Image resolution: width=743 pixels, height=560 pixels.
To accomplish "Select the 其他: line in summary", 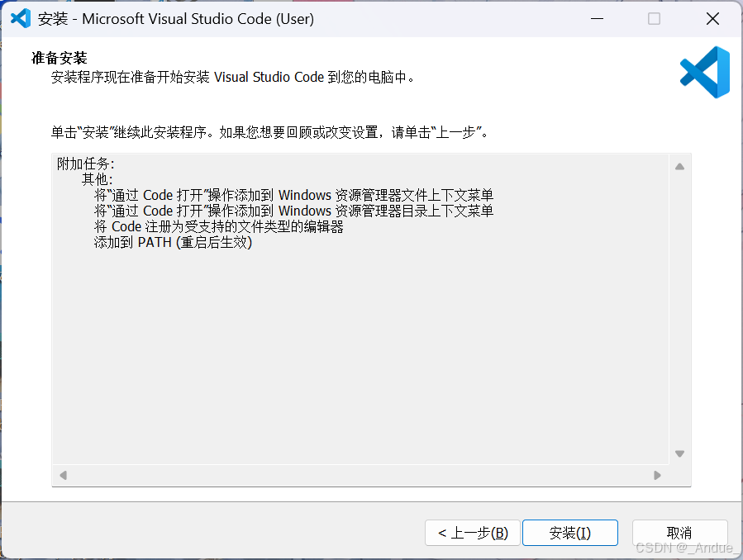I will pyautogui.click(x=98, y=179).
